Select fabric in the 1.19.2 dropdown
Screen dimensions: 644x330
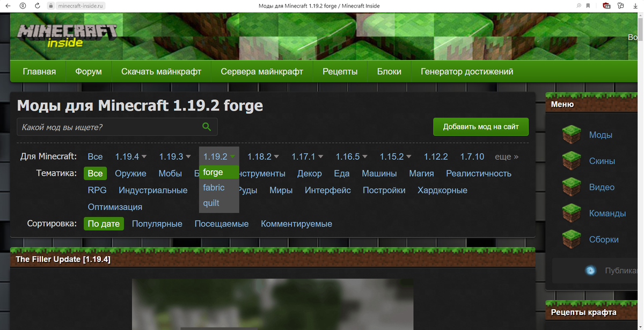pos(219,188)
